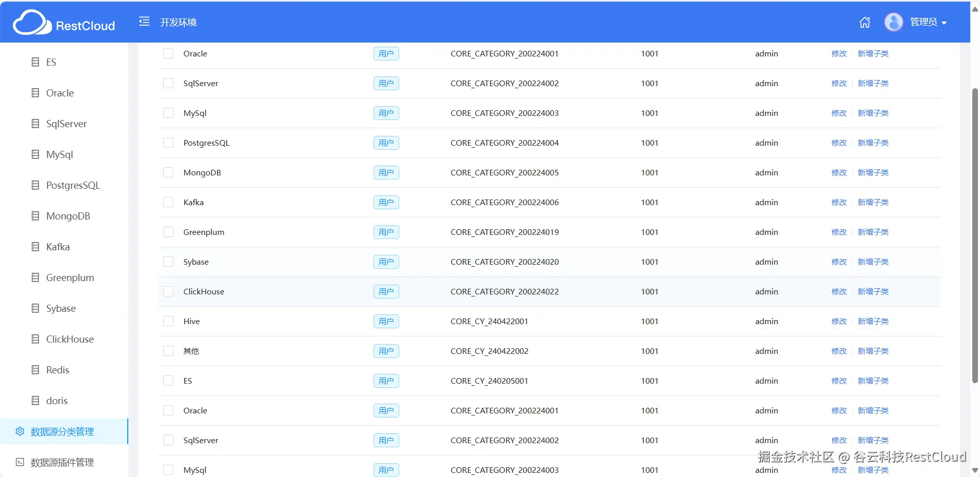The image size is (980, 477).
Task: Click the scrollbar down arrow
Action: 975,470
